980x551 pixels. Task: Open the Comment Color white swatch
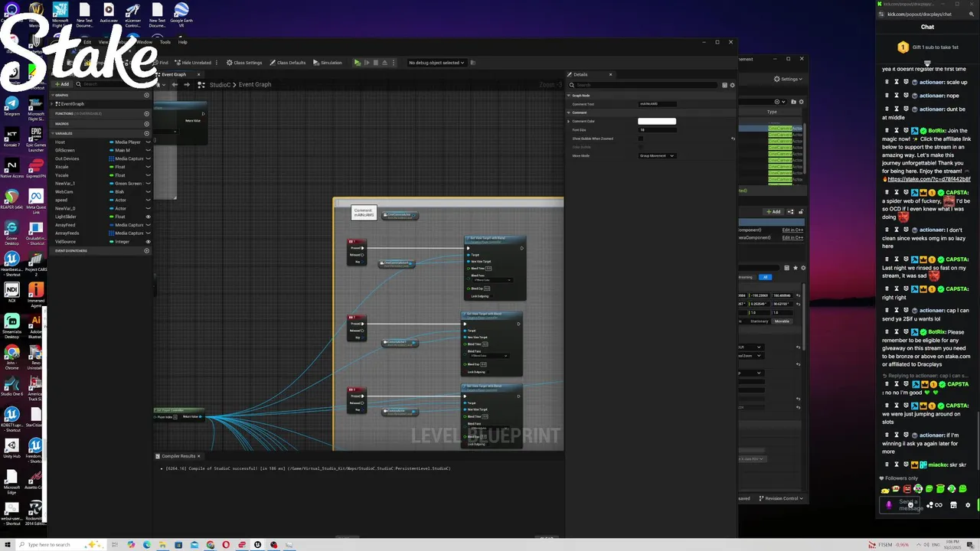[657, 121]
